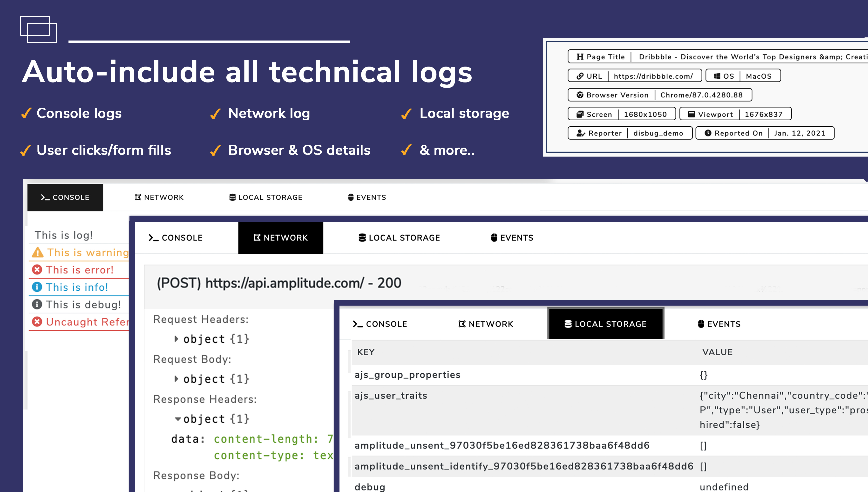Open the dribbble.com URL value
The height and width of the screenshot is (492, 868).
coord(653,76)
